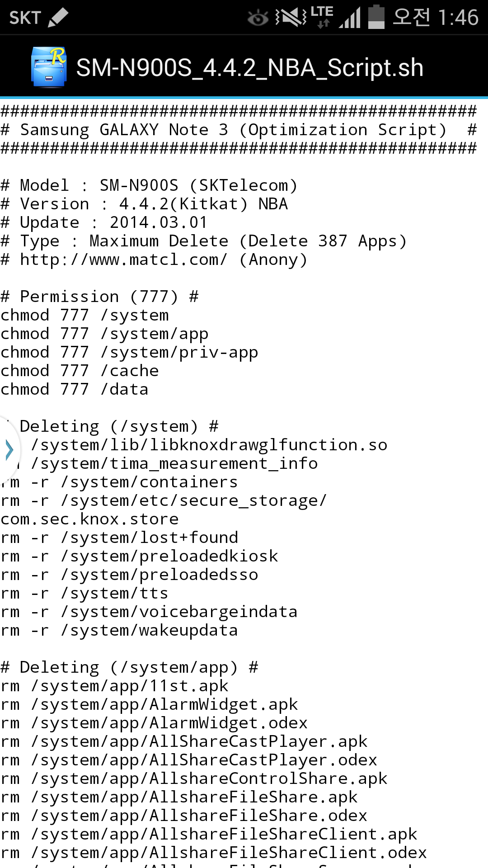
Task: Tap the pencil icon in status bar
Action: point(58,18)
